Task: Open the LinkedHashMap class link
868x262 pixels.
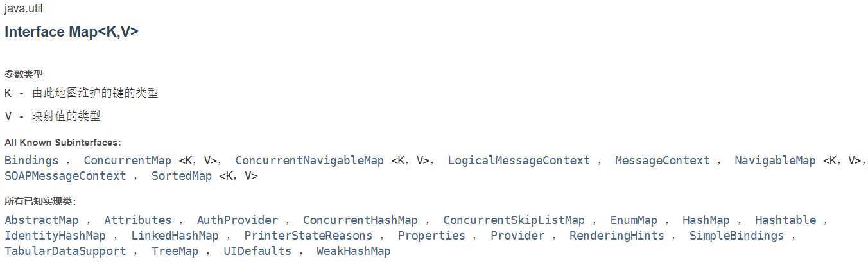Action: pos(175,236)
